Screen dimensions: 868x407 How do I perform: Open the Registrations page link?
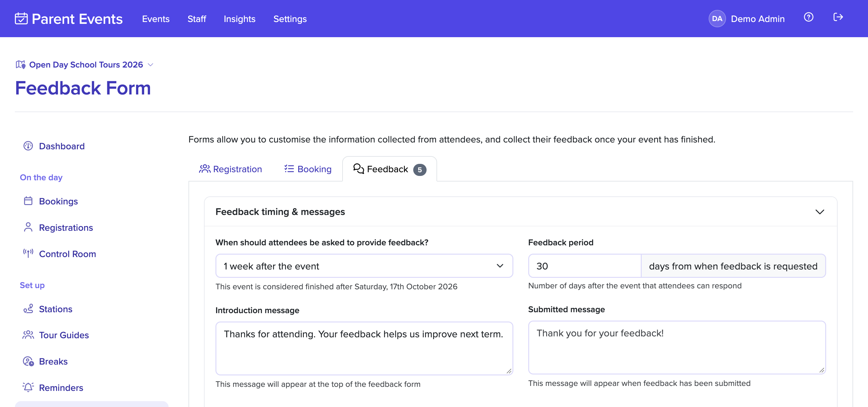click(66, 227)
